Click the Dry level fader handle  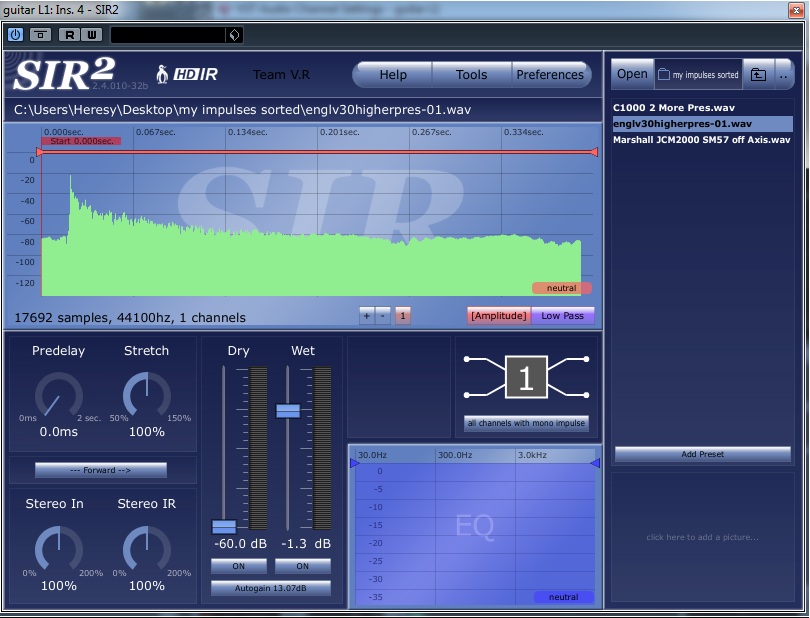(224, 527)
